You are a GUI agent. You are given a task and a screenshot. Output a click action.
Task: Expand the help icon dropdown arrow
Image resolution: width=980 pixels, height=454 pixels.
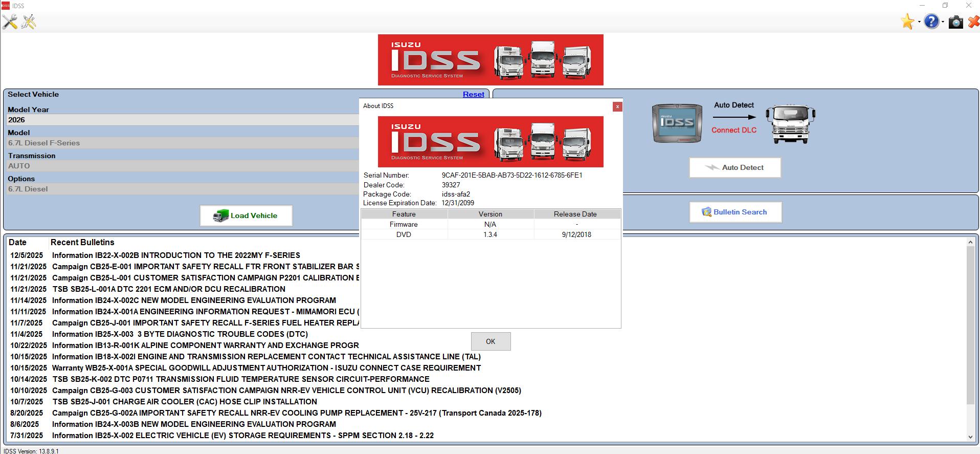pos(943,22)
